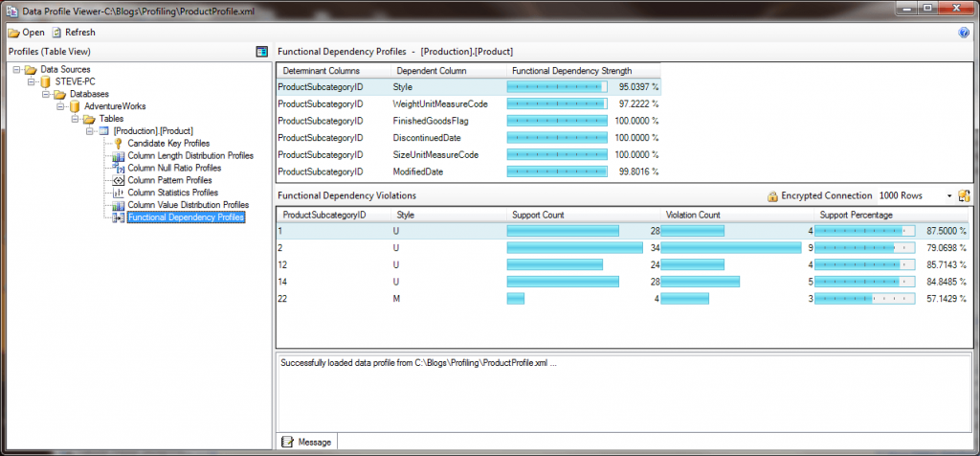980x456 pixels.
Task: Click the Candidate Key Profiles key icon
Action: tap(118, 144)
